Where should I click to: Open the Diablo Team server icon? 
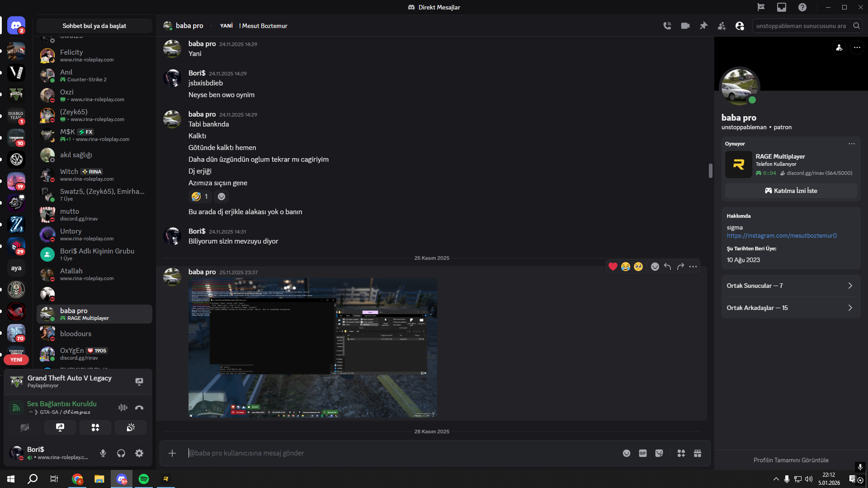[16, 116]
